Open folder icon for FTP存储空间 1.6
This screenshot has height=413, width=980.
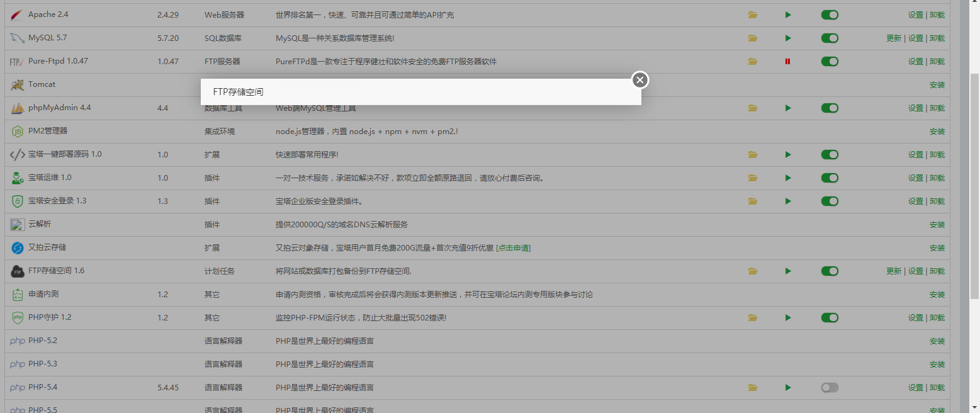coord(753,271)
